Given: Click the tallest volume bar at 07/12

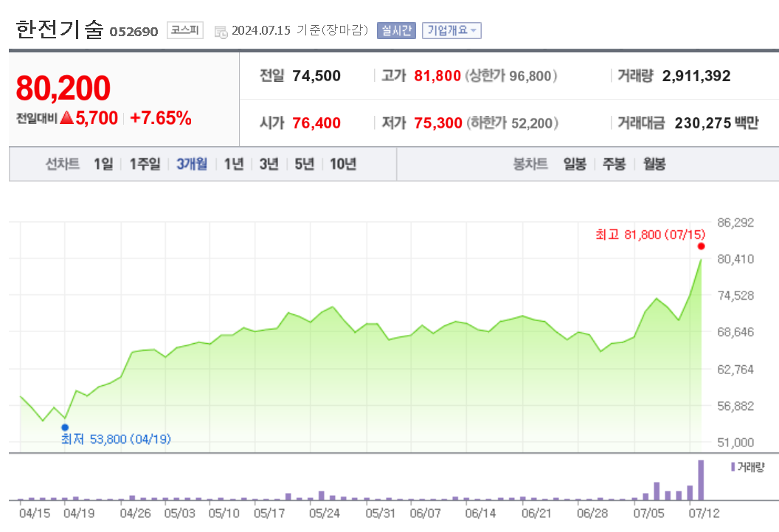Looking at the screenshot, I should (x=701, y=480).
